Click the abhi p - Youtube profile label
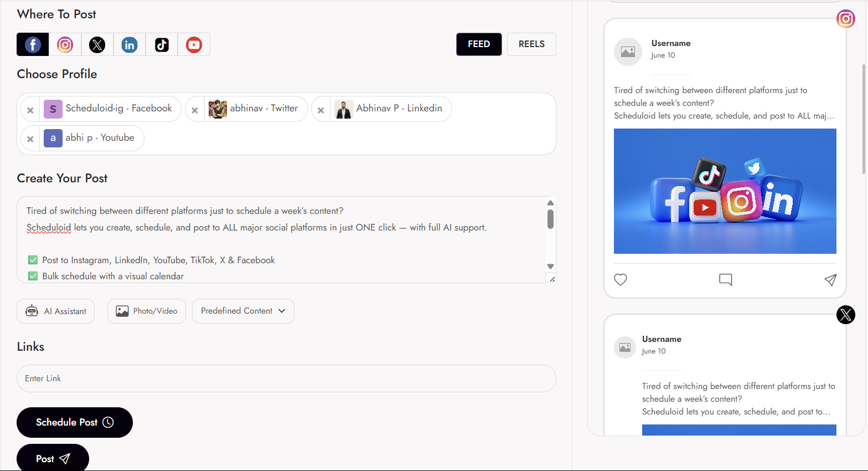This screenshot has height=471, width=868. pyautogui.click(x=100, y=137)
